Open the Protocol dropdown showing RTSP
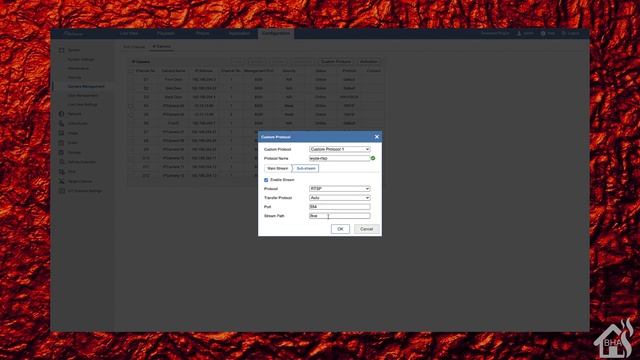The height and width of the screenshot is (360, 640). 340,189
